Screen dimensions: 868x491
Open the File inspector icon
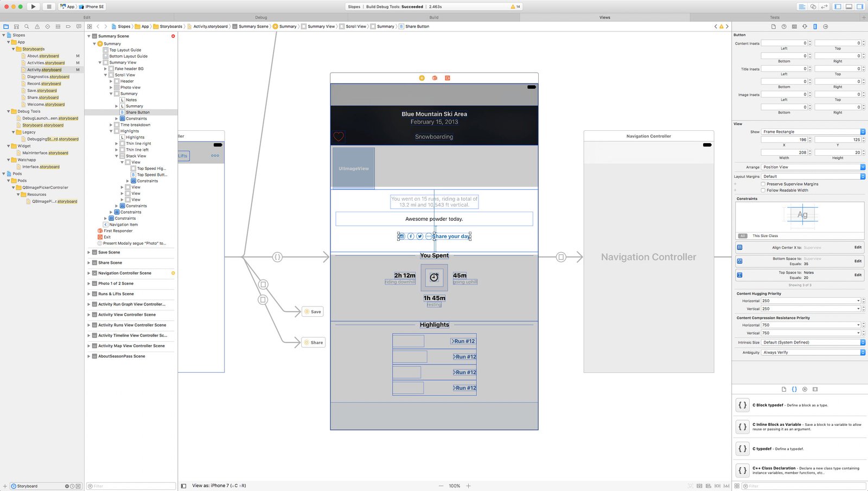(774, 27)
